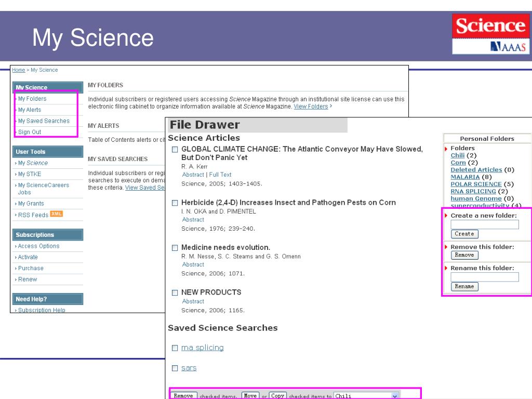532x399 pixels.
Task: Click the View Folders link
Action: pyautogui.click(x=311, y=107)
